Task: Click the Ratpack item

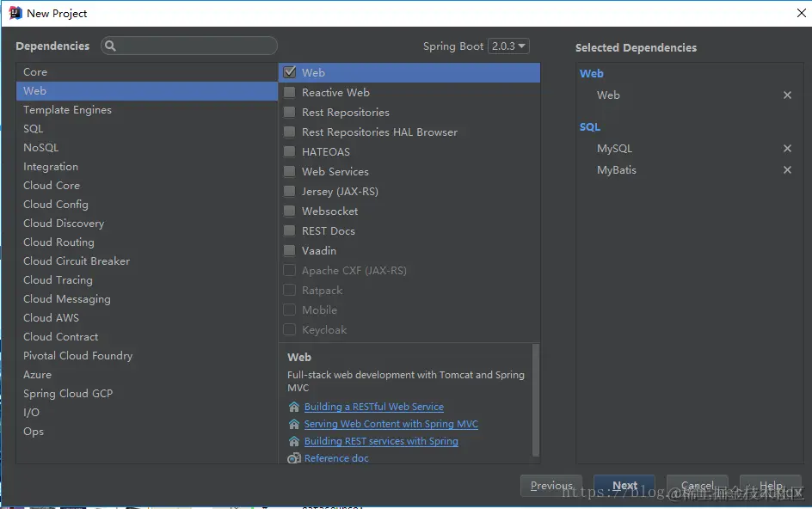Action: pyautogui.click(x=409, y=290)
